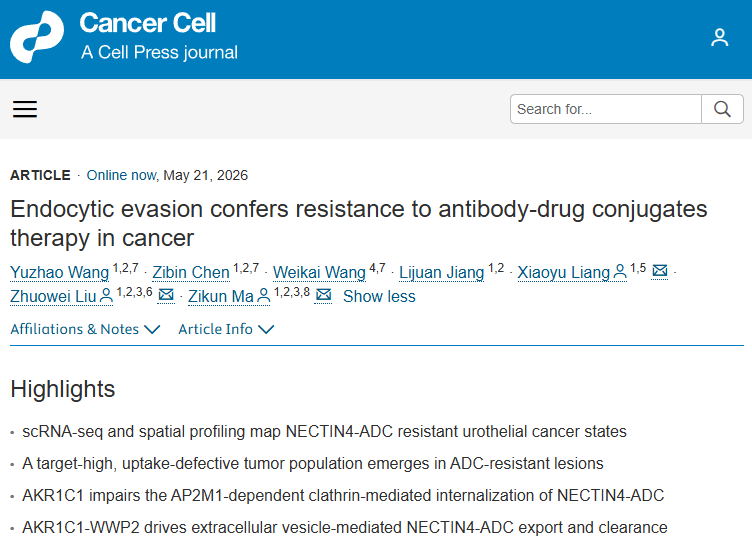Click the Online now link
Image resolution: width=752 pixels, height=548 pixels.
click(x=122, y=175)
